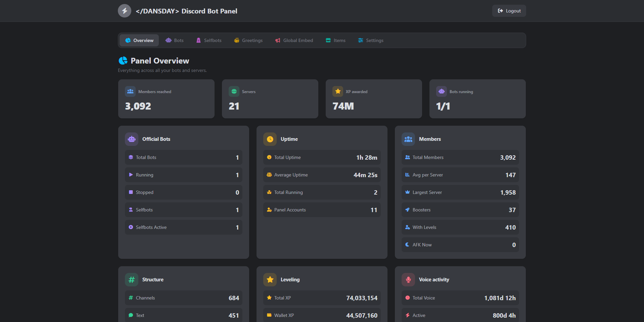Viewport: 644px width, 322px height.
Task: Click the Voice activity microphone icon
Action: click(408, 280)
